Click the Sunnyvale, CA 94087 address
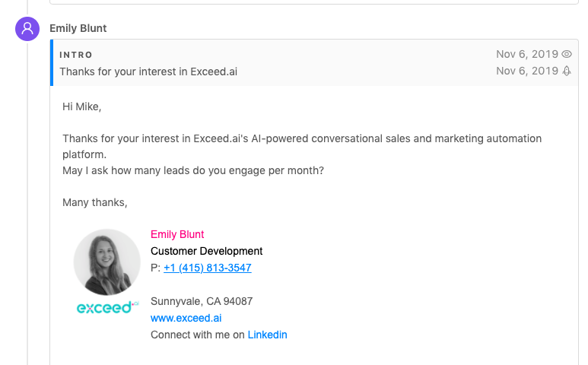The image size is (588, 365). pos(202,301)
